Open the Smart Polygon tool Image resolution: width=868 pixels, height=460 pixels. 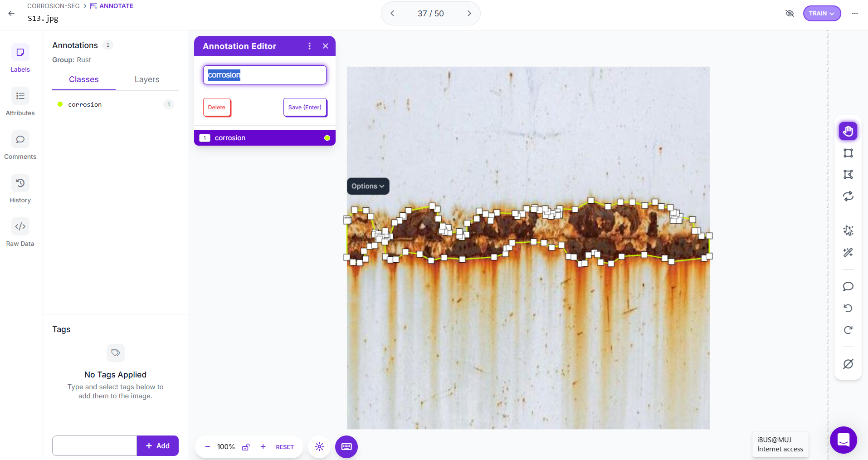(848, 230)
